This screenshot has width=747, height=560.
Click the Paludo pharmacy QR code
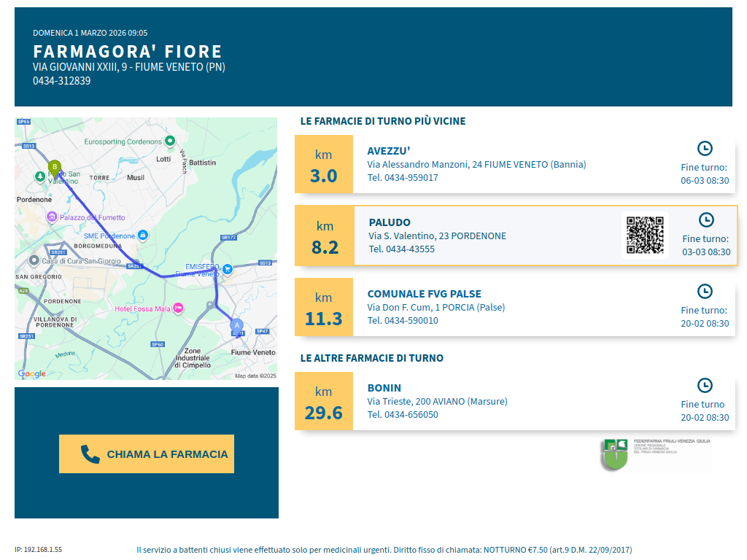(645, 235)
